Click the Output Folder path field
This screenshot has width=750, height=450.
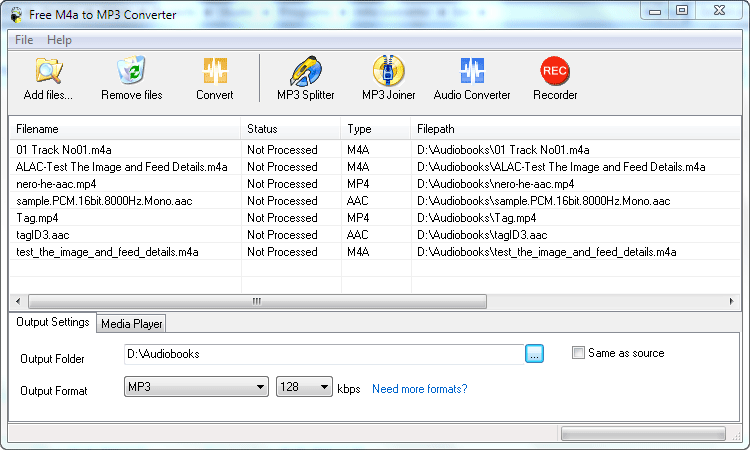point(322,353)
